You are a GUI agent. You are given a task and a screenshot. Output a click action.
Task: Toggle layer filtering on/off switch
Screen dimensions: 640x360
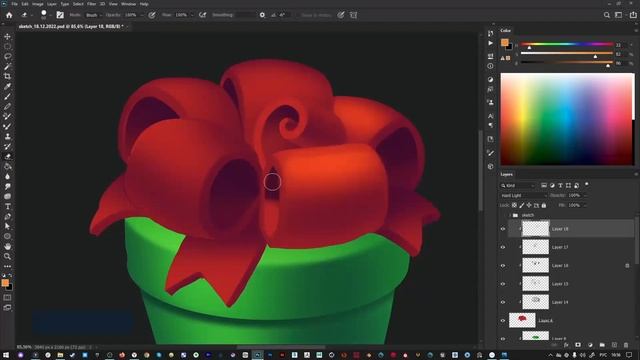click(x=587, y=184)
